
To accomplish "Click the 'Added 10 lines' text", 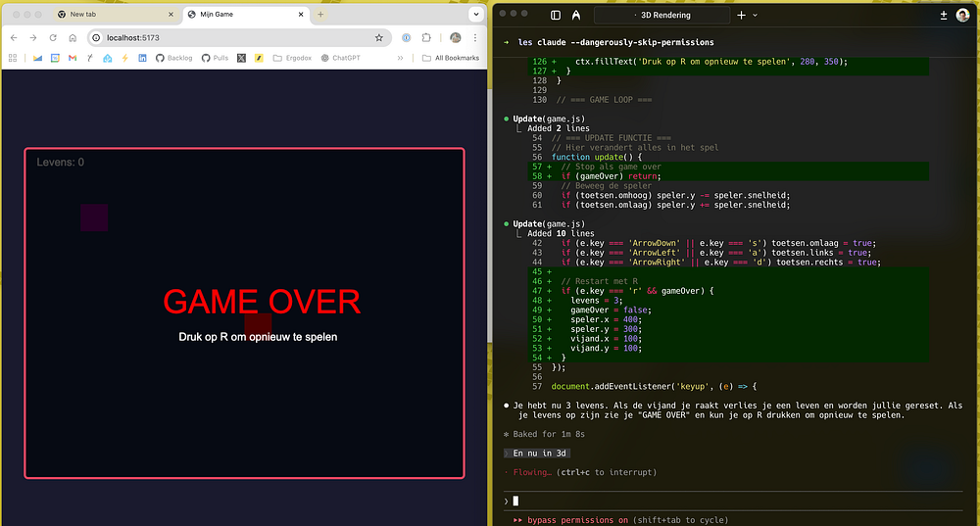I will (561, 234).
